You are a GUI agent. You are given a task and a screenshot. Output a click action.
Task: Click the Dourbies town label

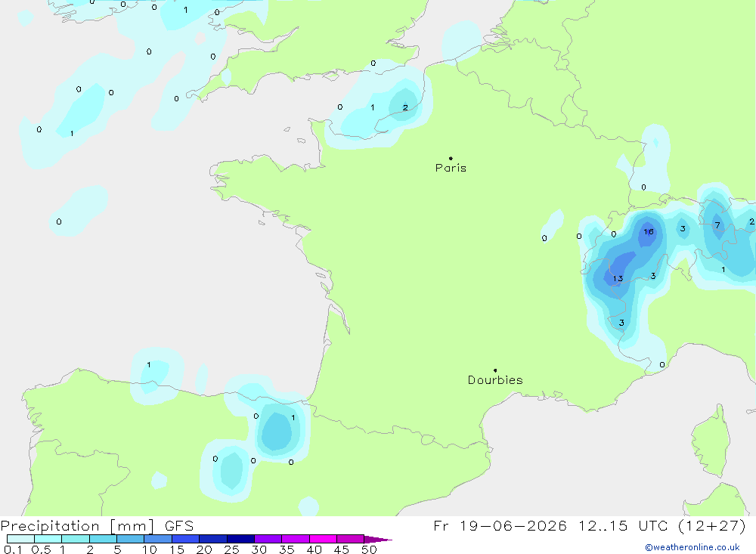495,380
